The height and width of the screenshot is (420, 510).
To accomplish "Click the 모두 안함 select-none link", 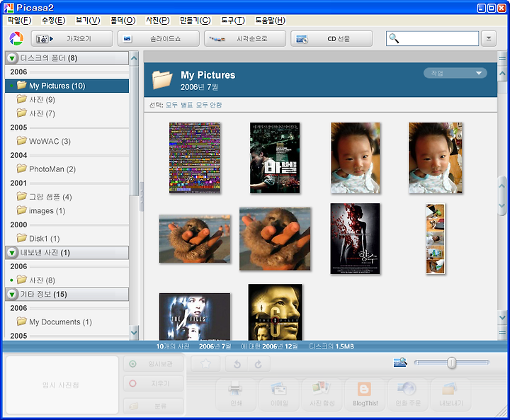I will [x=209, y=105].
